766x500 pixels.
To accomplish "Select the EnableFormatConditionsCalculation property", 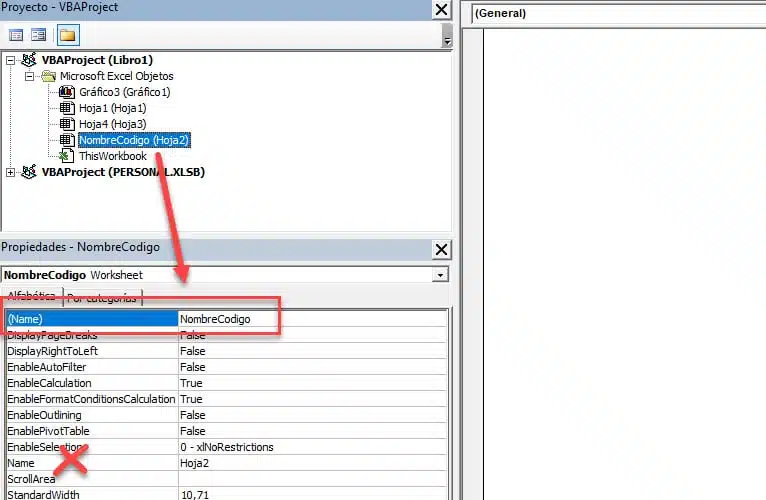I will coord(92,399).
